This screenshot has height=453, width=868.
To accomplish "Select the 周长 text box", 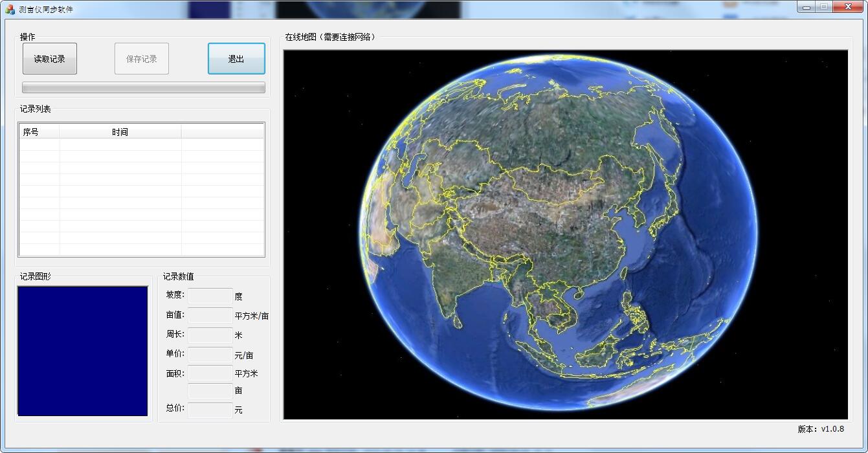I will point(210,335).
